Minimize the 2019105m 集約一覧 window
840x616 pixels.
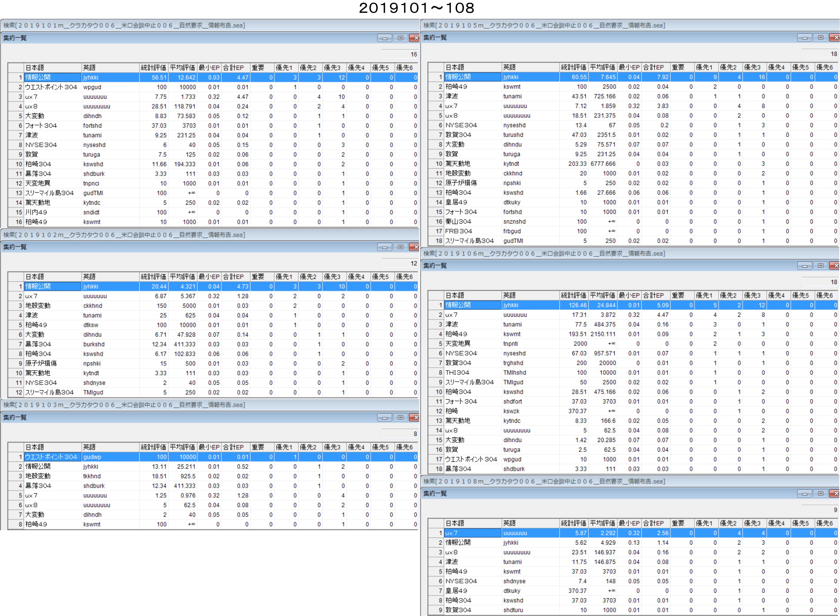[x=805, y=38]
